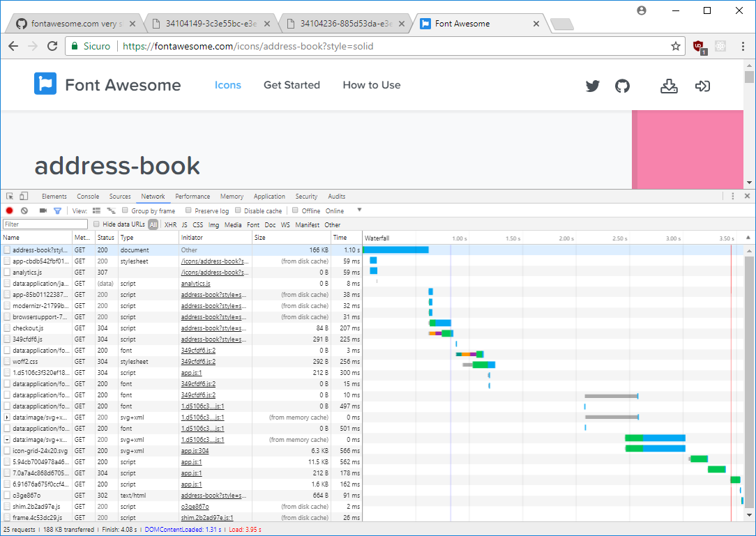
Task: Click the sign-in arrow icon in header
Action: click(x=702, y=86)
